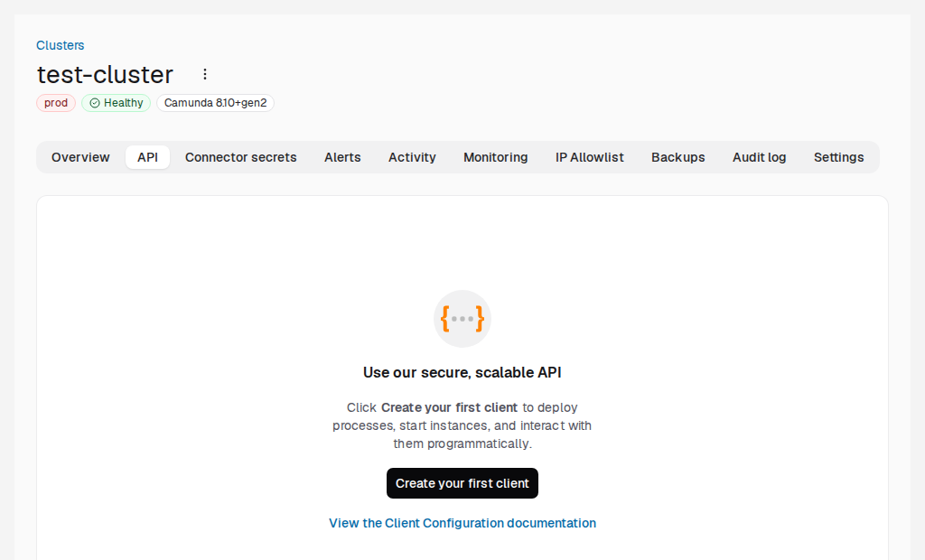
Task: Go back via the Clusters breadcrumb link
Action: [x=61, y=45]
